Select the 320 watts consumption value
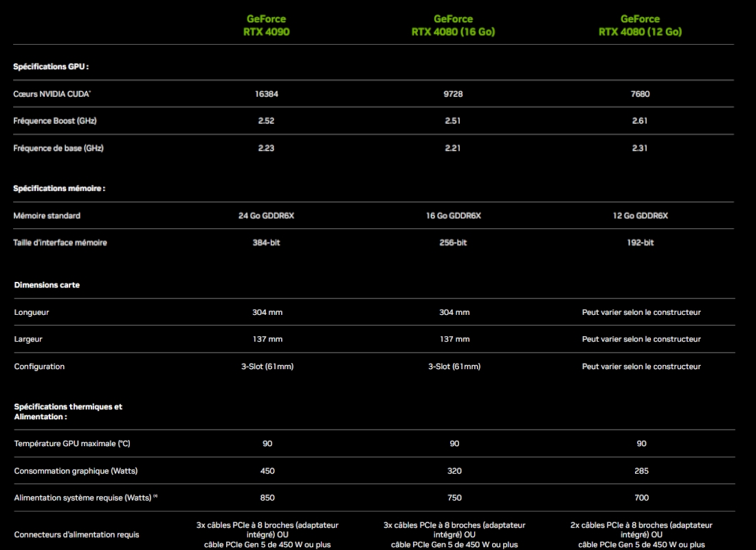This screenshot has height=550, width=756. (454, 471)
